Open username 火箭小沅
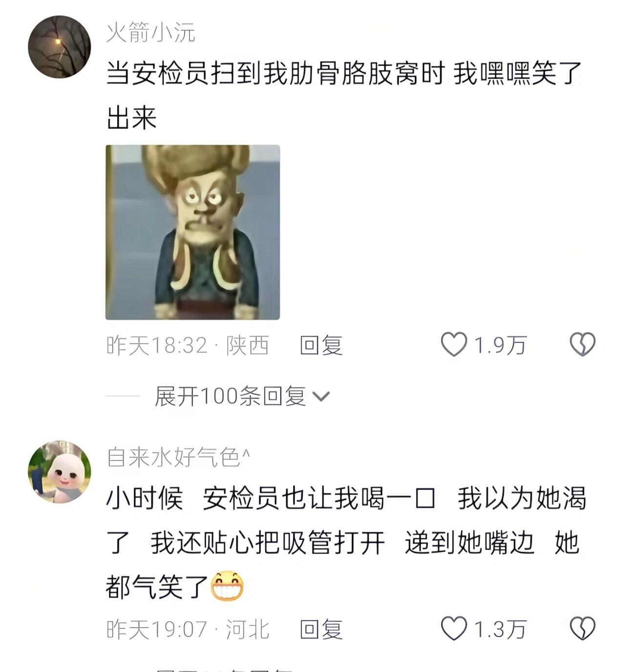This screenshot has height=672, width=630. click(x=151, y=33)
